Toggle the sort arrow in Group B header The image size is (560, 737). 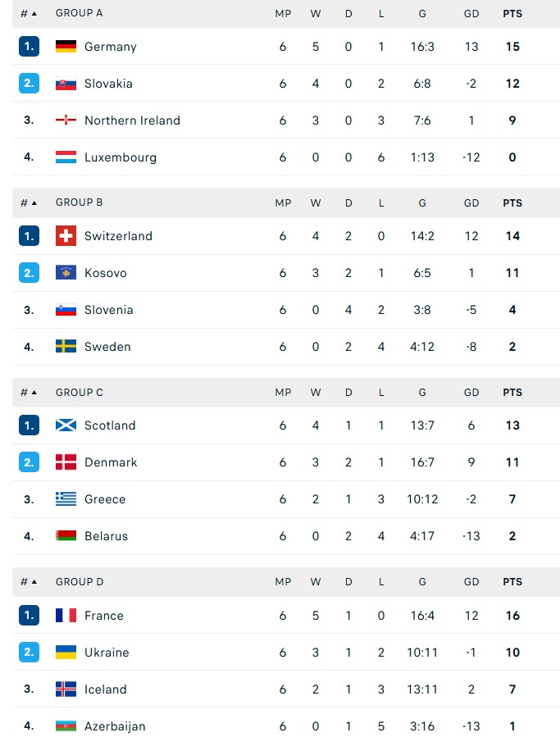click(x=34, y=202)
